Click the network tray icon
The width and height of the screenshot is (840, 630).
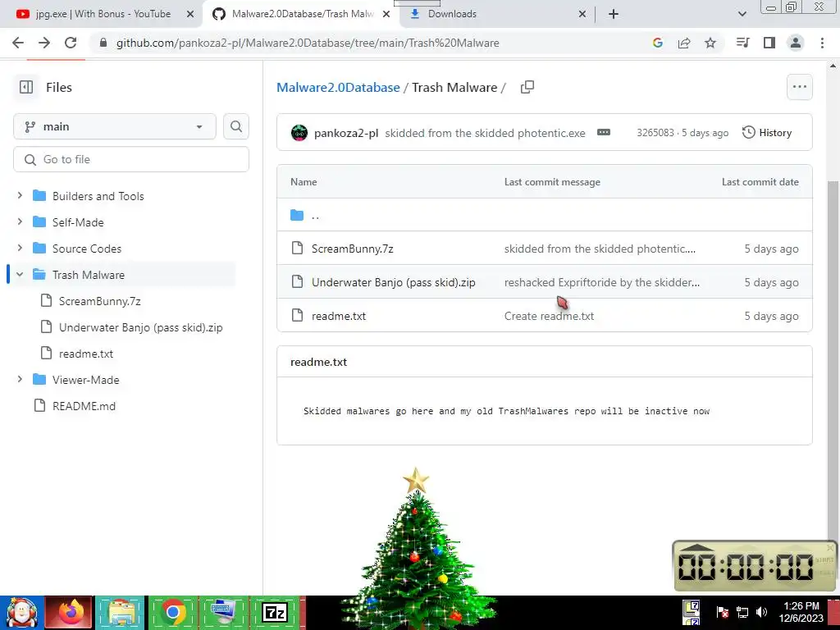click(x=742, y=612)
